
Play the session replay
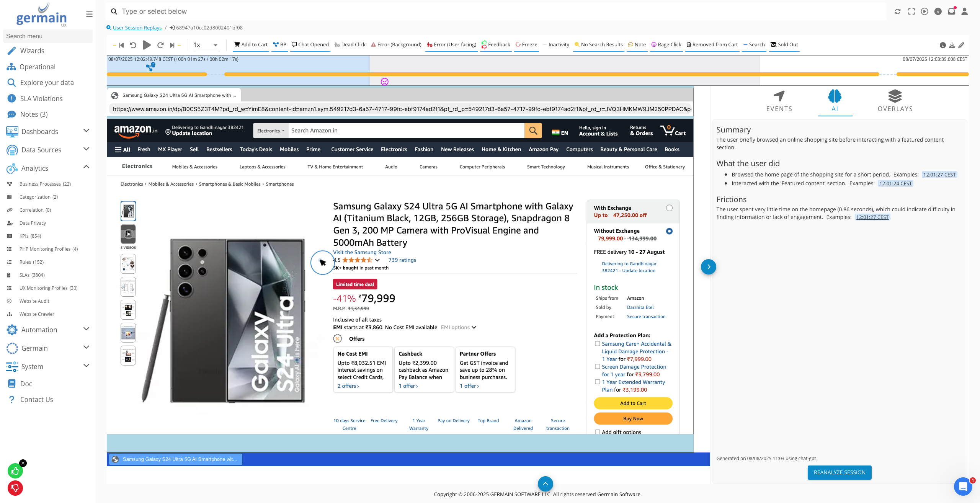click(146, 45)
